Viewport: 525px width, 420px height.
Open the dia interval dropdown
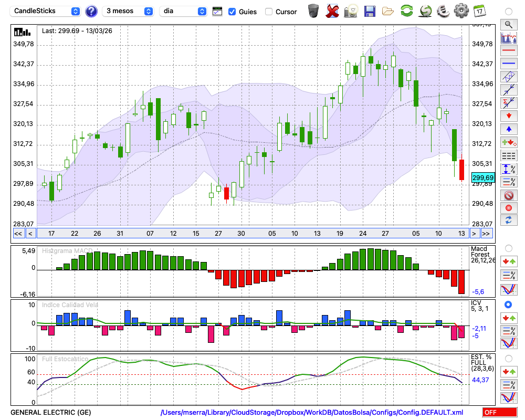pos(183,11)
